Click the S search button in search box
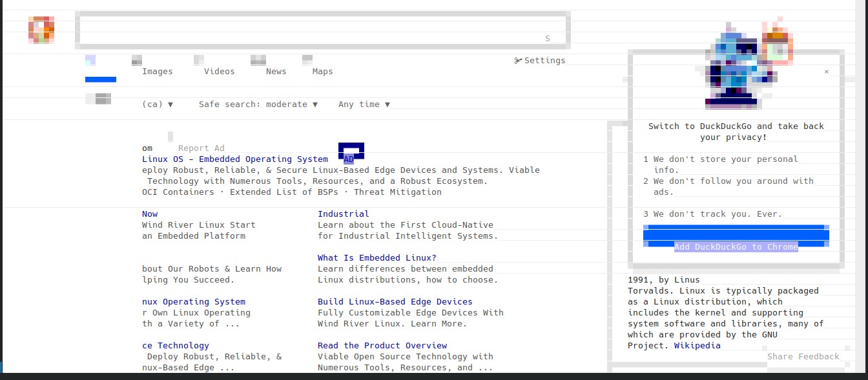 pos(547,39)
